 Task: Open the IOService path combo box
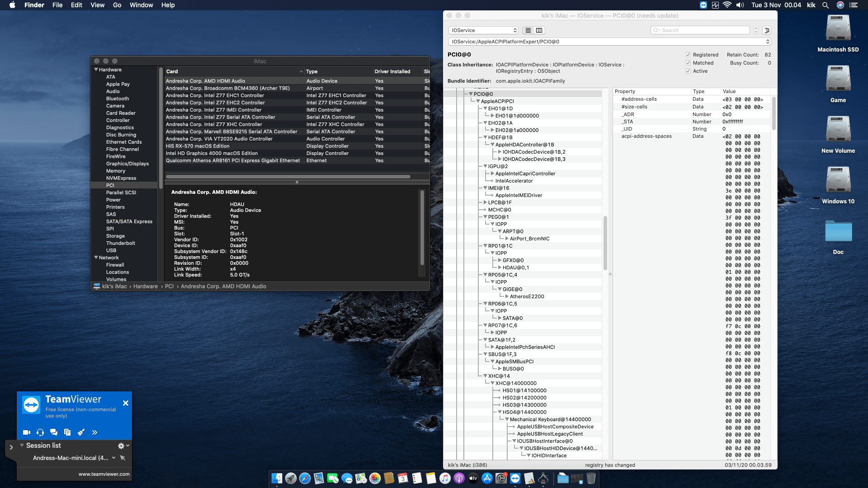pyautogui.click(x=609, y=42)
